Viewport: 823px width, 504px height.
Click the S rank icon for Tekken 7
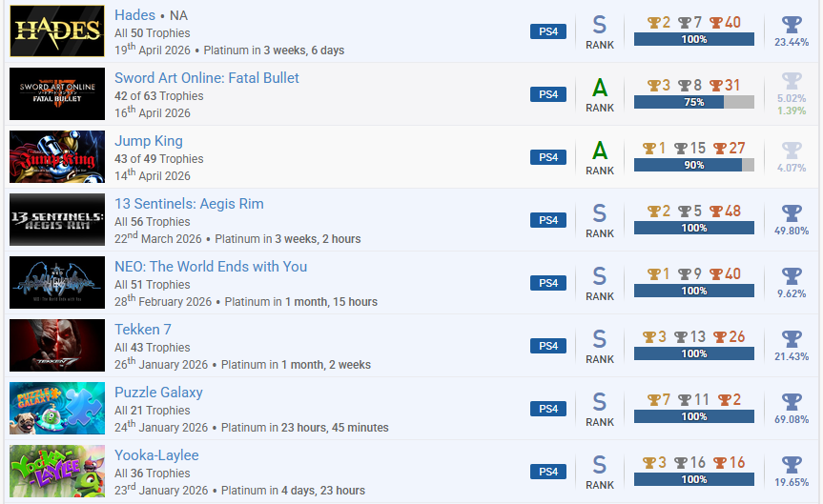coord(600,340)
